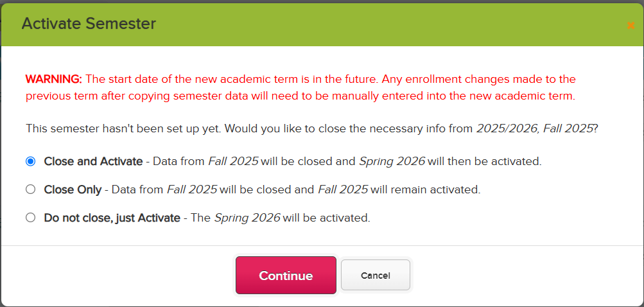Click the bold Close and Activate label

tap(93, 161)
